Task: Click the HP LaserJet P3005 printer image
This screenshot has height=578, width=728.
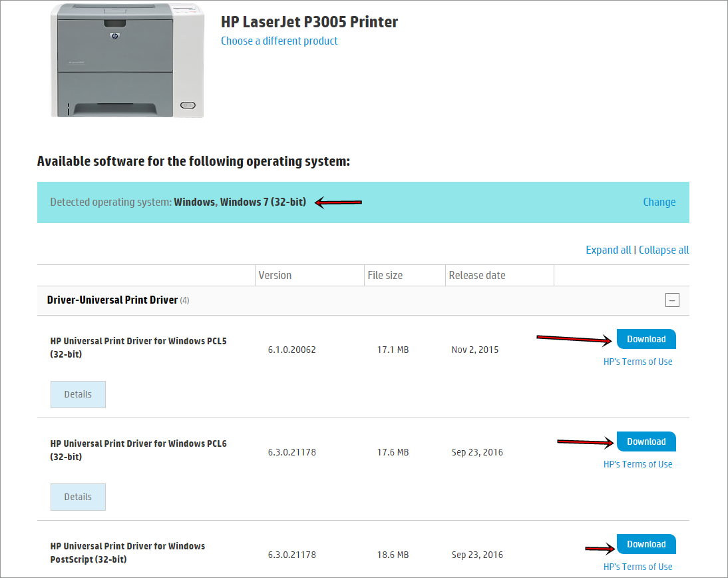Action: tap(127, 61)
